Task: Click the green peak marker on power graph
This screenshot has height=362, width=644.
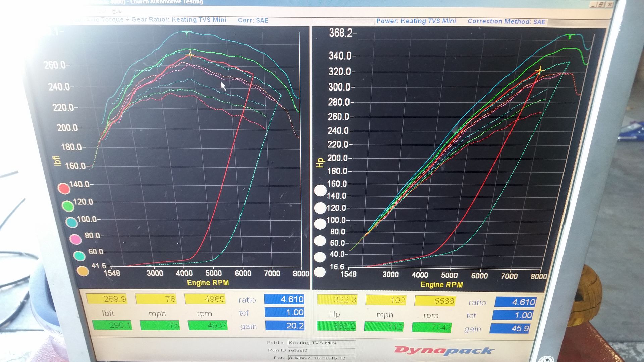Action: click(570, 36)
